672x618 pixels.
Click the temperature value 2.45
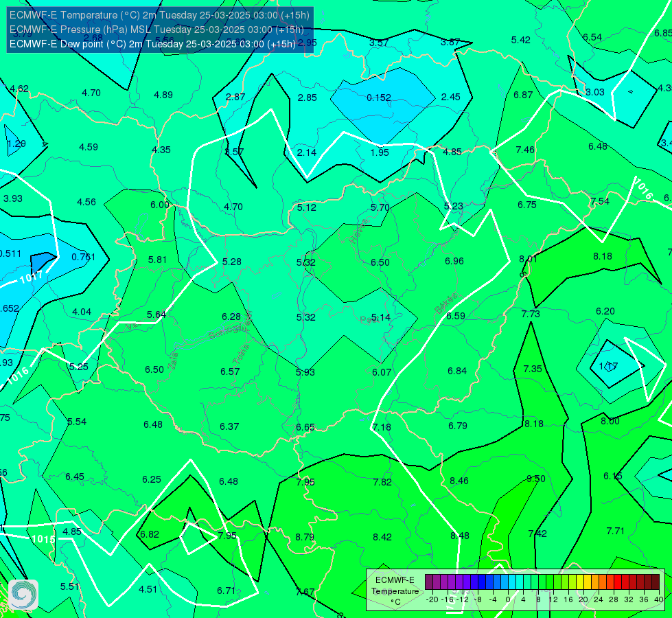pyautogui.click(x=451, y=97)
